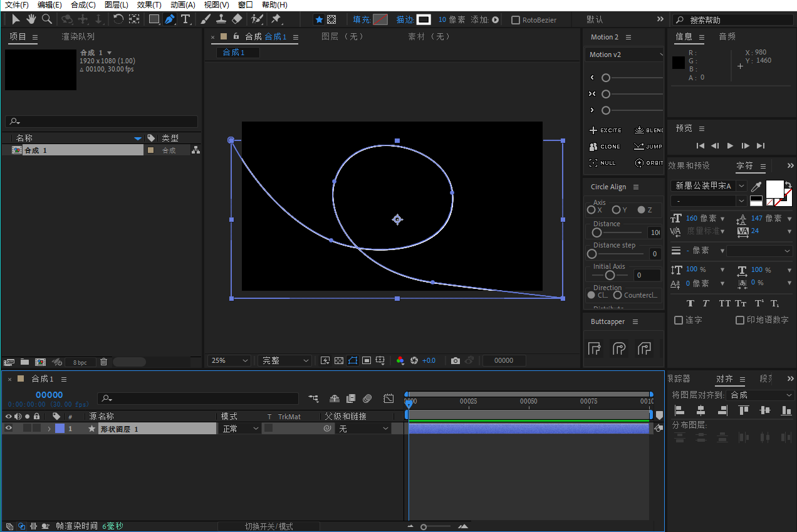Click the 8 bpc color depth button
797x532 pixels.
80,362
